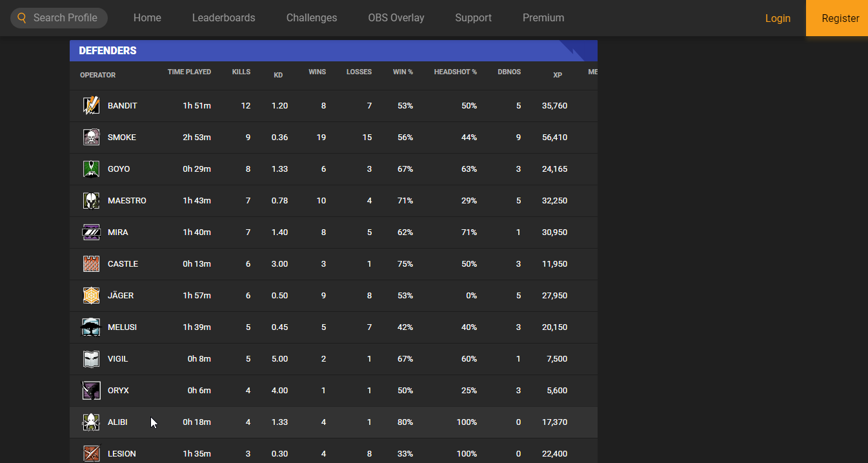
Task: Click the Vigil operator icon
Action: click(x=91, y=358)
